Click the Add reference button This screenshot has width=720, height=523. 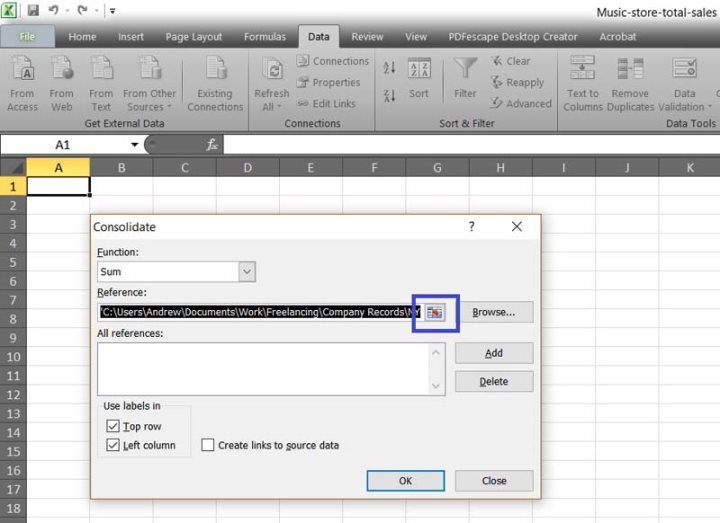[x=494, y=353]
